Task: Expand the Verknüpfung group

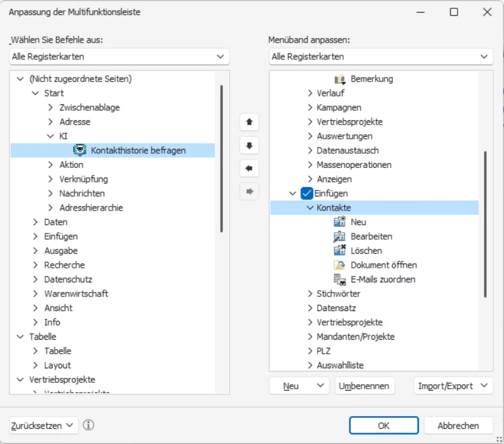Action: (x=50, y=179)
